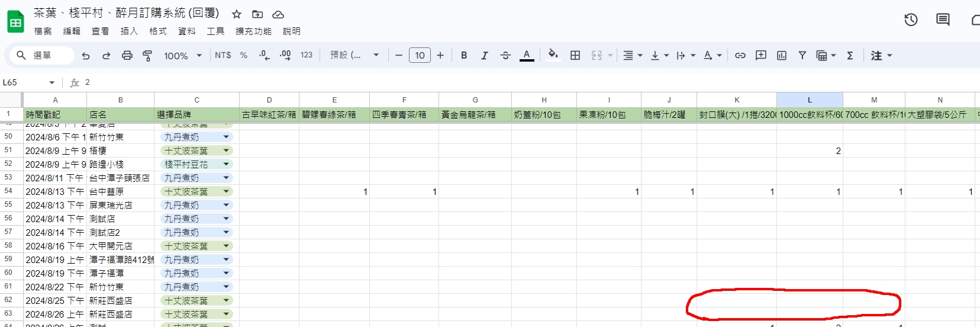Image resolution: width=980 pixels, height=327 pixels.
Task: Open the horizontal align dropdown
Action: click(x=632, y=56)
